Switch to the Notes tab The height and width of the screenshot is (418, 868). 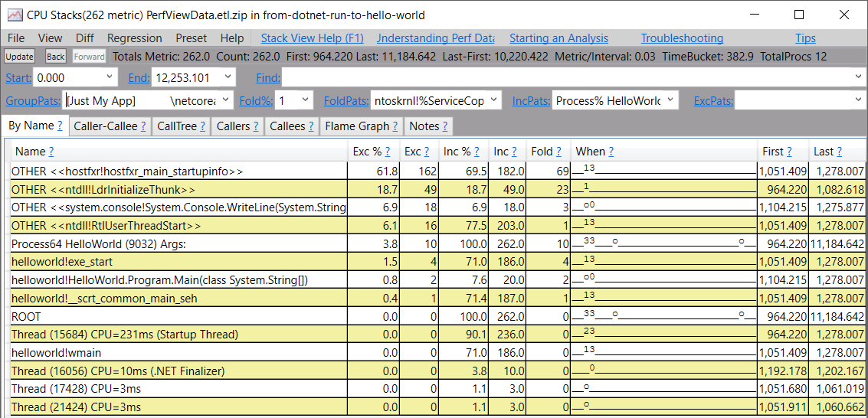pos(428,126)
